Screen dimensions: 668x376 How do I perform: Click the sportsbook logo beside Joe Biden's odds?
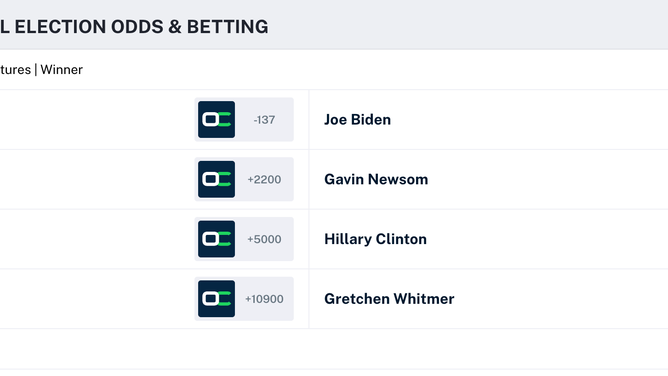pyautogui.click(x=216, y=119)
